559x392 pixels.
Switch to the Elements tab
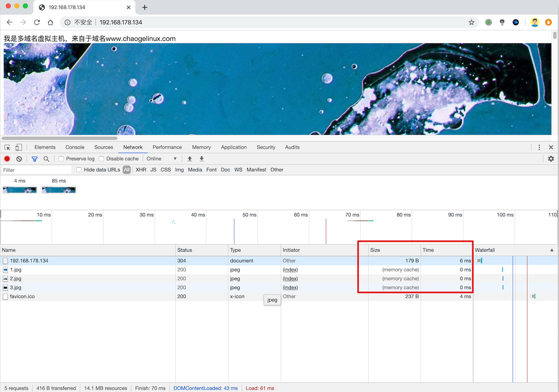click(x=45, y=147)
